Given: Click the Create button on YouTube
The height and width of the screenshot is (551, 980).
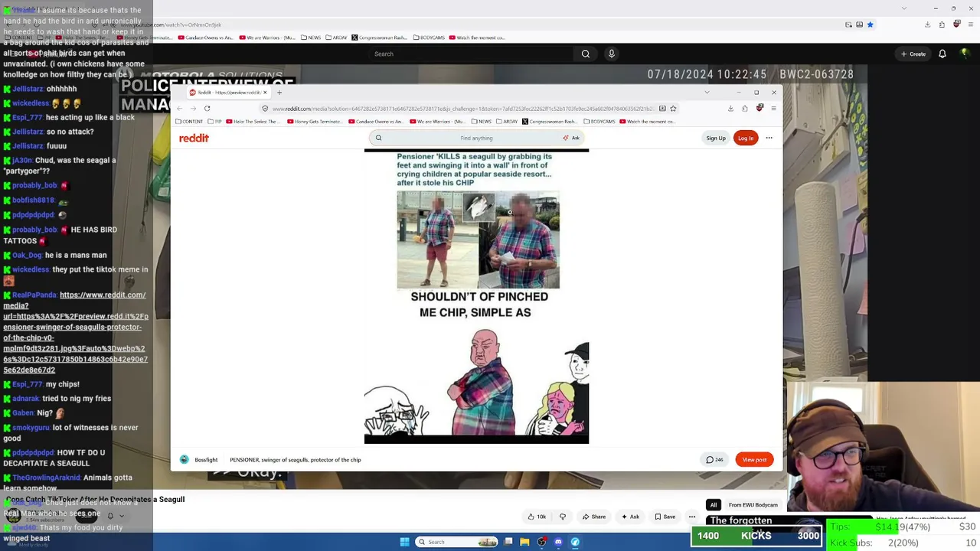Looking at the screenshot, I should [913, 54].
